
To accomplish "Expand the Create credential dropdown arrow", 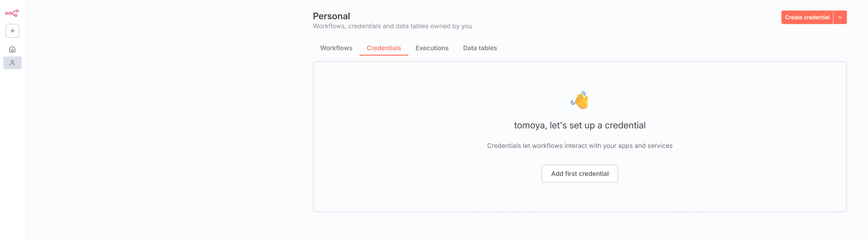I will pyautogui.click(x=840, y=17).
